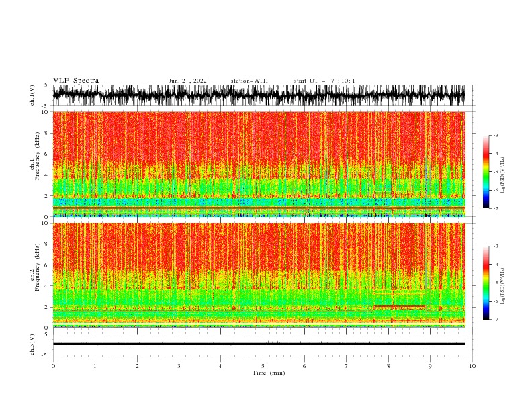Click inside the ch.2 spectrogram panel

259,275
